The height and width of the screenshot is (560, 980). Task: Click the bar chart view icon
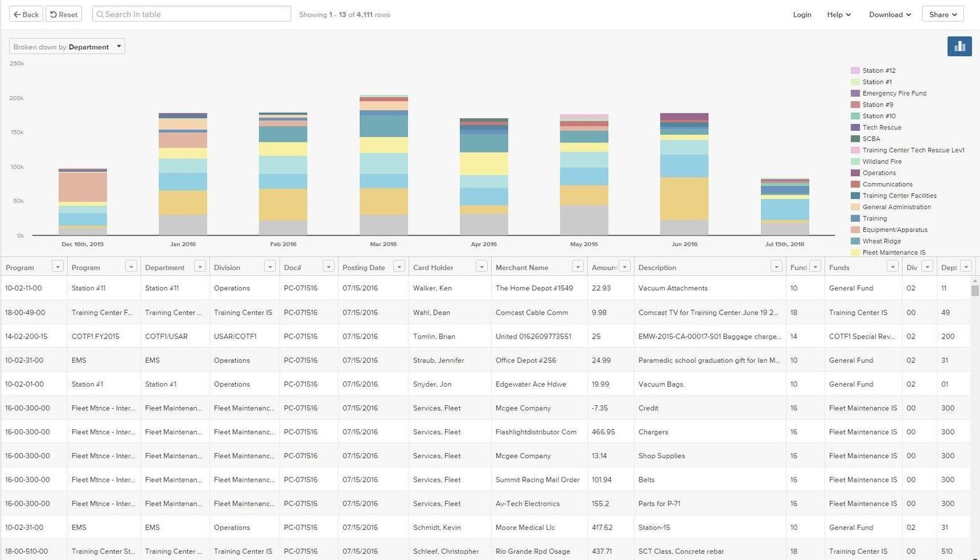tap(959, 46)
